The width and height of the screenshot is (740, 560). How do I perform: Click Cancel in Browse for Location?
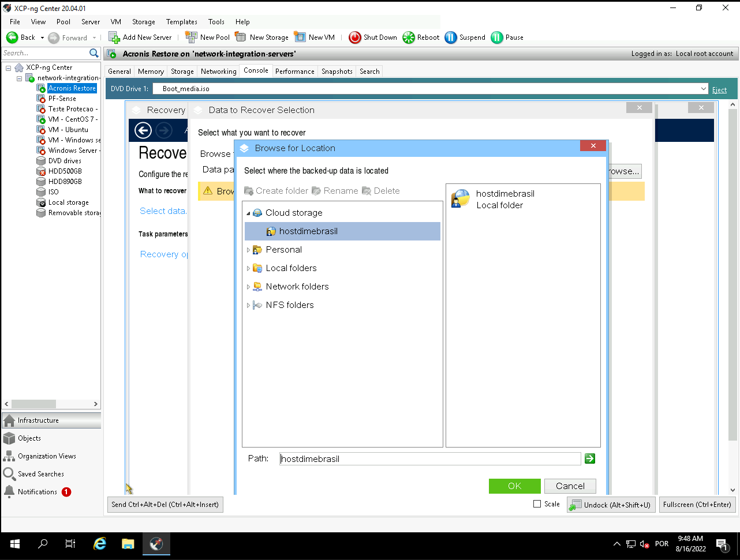click(x=570, y=486)
